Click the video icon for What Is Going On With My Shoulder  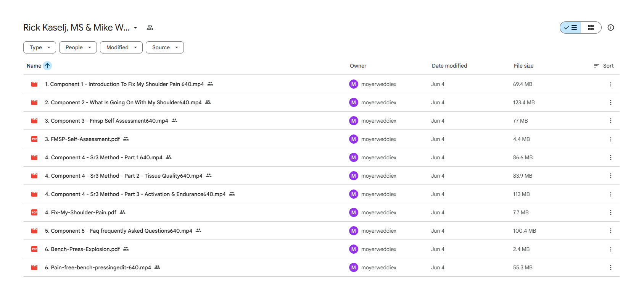[x=34, y=102]
